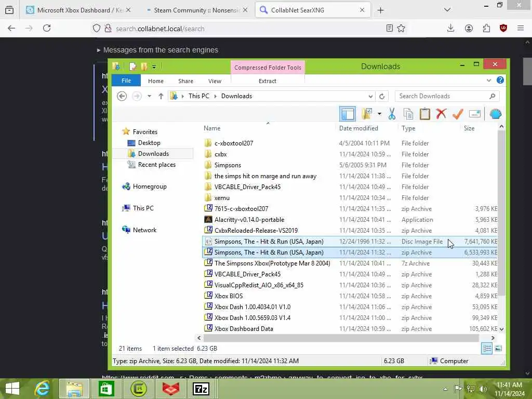Image resolution: width=532 pixels, height=399 pixels.
Task: Open the File ribbon tab
Action: pos(126,81)
